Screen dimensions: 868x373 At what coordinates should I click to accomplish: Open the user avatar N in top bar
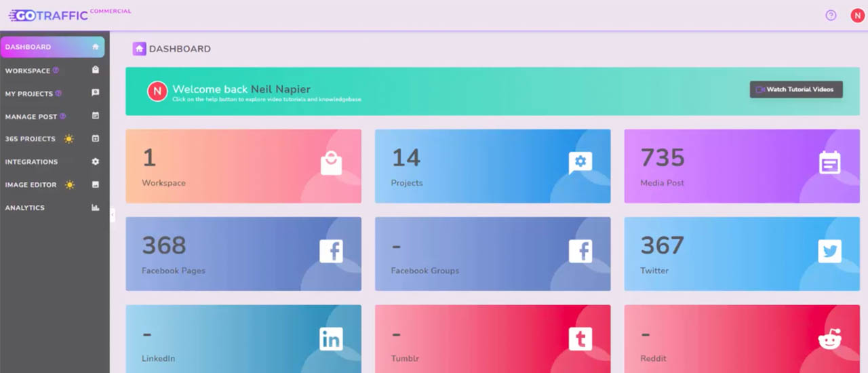tap(857, 16)
